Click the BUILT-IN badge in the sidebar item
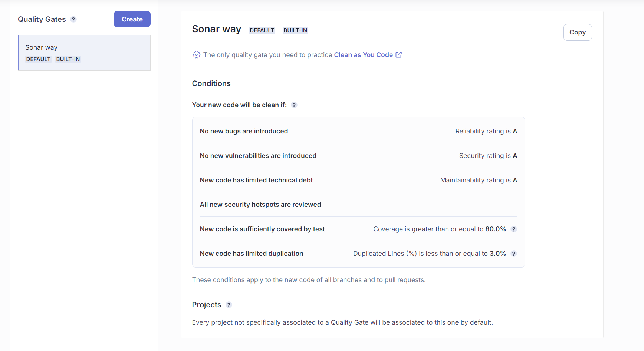This screenshot has height=351, width=644. pos(68,59)
